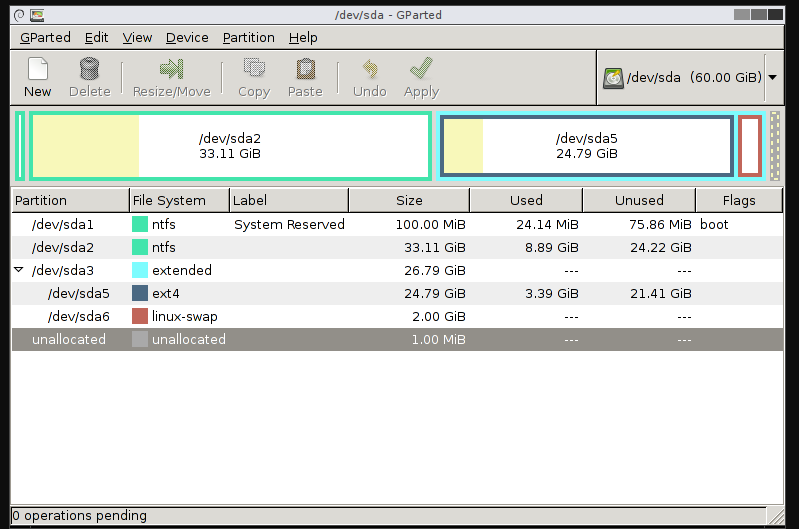Click the green ntfs swatch for /dev/sda1
This screenshot has width=799, height=529.
coord(140,224)
